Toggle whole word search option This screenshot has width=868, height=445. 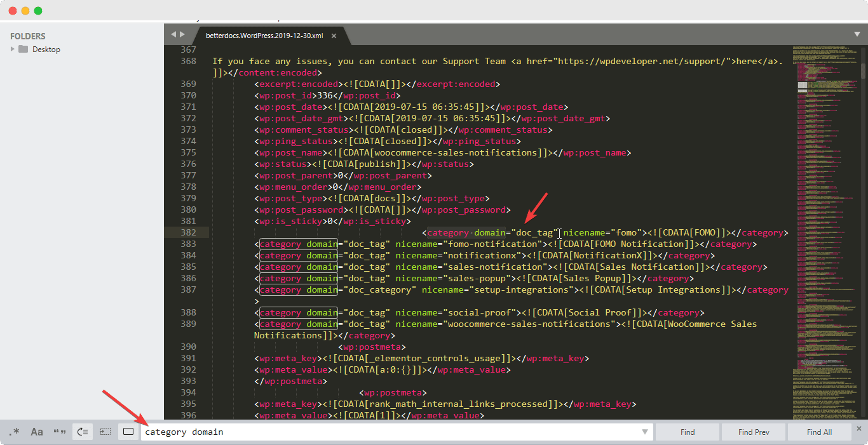click(58, 431)
